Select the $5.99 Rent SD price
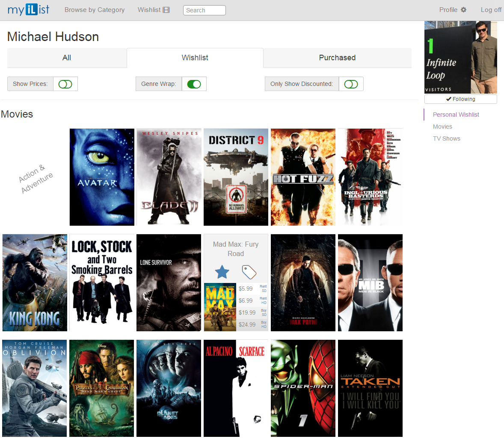Image resolution: width=504 pixels, height=439 pixels. click(x=252, y=289)
